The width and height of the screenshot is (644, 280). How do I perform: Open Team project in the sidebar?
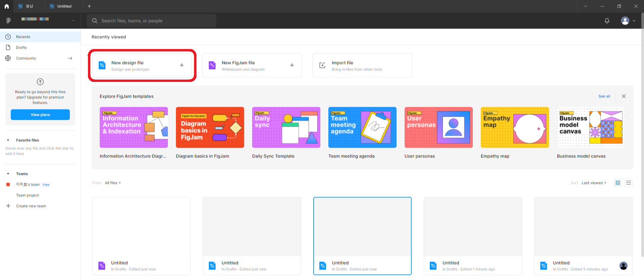tap(28, 195)
